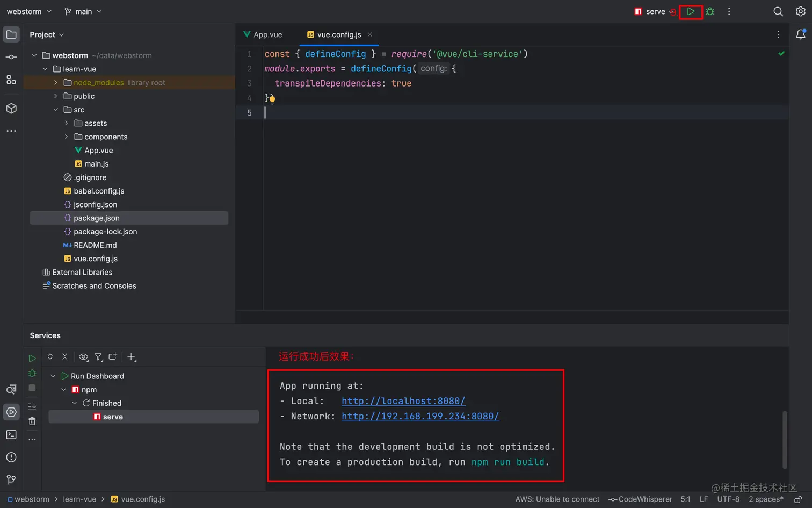Expand the assets folder
This screenshot has height=508, width=812.
67,123
